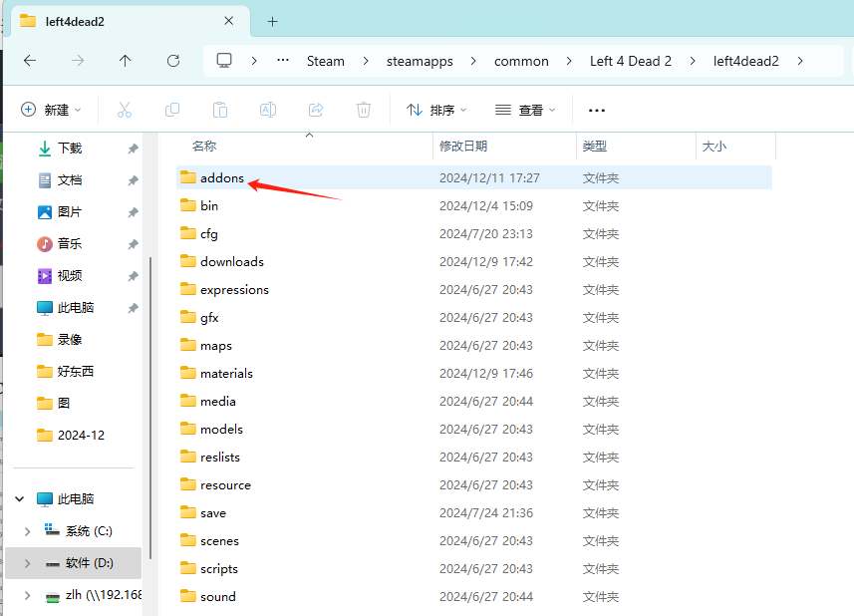Unpin 此电脑 using its pin icon

133,308
